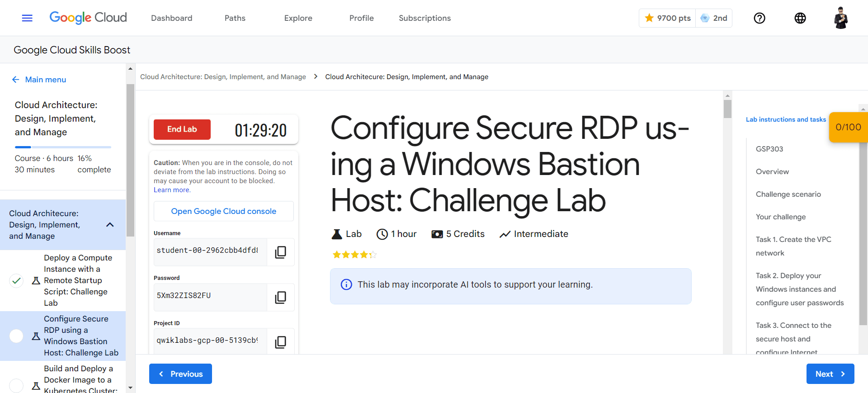The image size is (868, 393).
Task: Click the Password field value
Action: pyautogui.click(x=210, y=297)
